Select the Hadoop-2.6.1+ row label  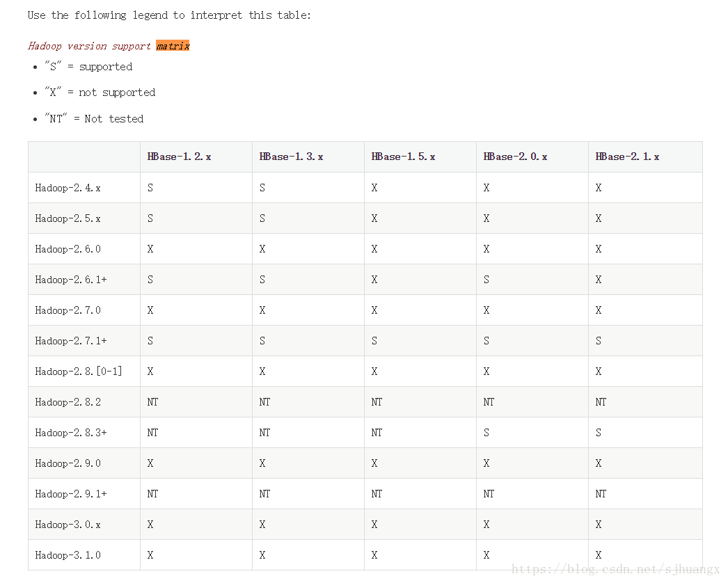point(71,280)
